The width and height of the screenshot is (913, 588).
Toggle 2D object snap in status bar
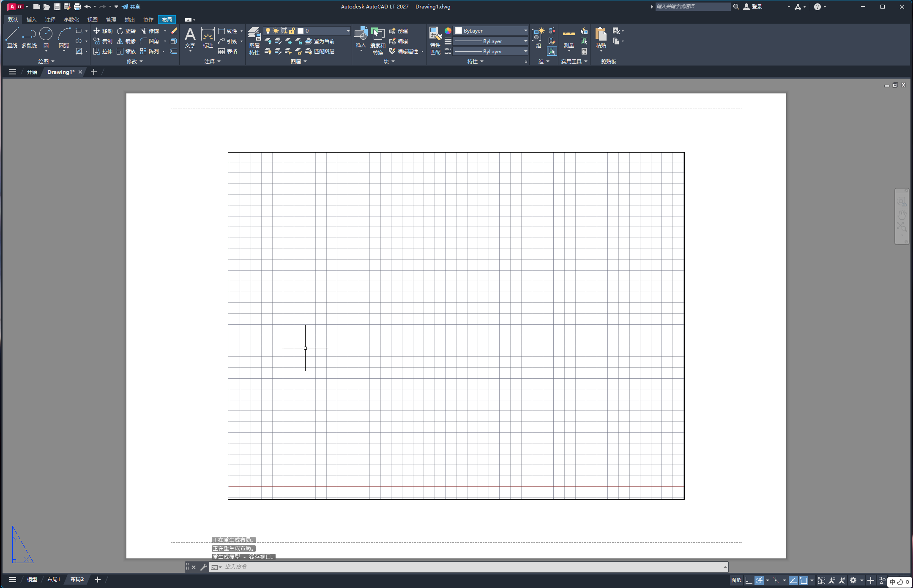coord(804,580)
